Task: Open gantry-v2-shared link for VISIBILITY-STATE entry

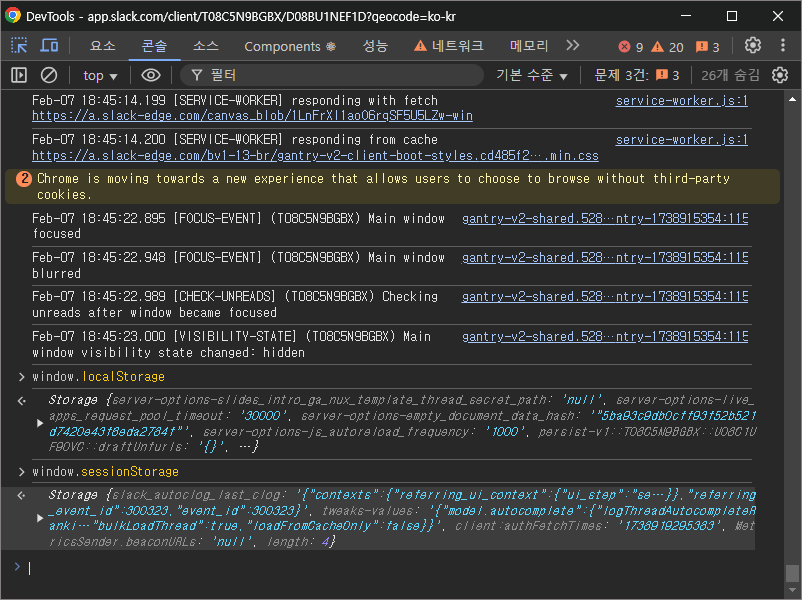Action: pyautogui.click(x=605, y=337)
